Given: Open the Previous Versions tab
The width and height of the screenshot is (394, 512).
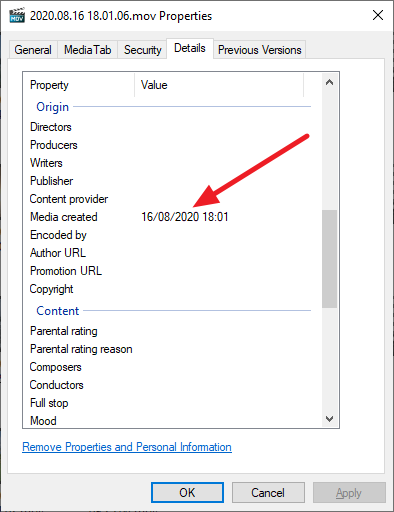Looking at the screenshot, I should click(259, 50).
